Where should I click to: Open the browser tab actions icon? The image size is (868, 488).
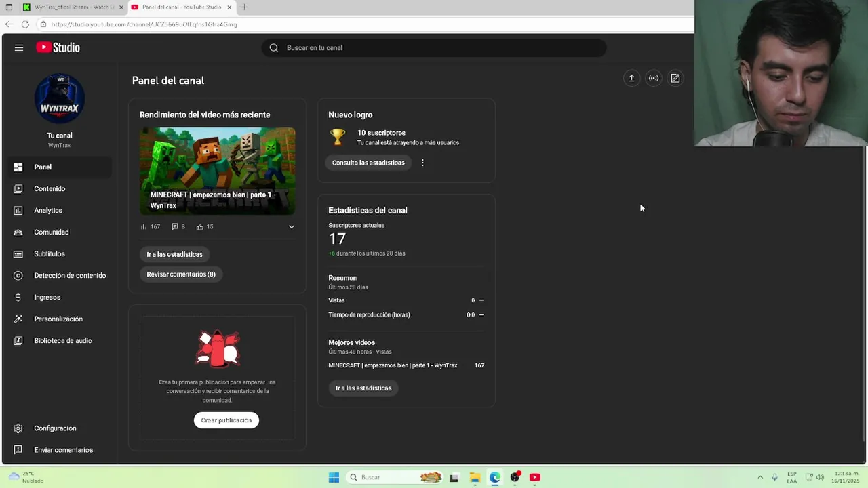pyautogui.click(x=9, y=7)
